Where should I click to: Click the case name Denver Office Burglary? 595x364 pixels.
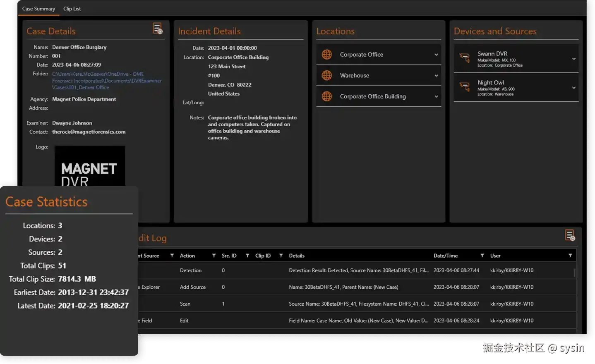pos(79,47)
